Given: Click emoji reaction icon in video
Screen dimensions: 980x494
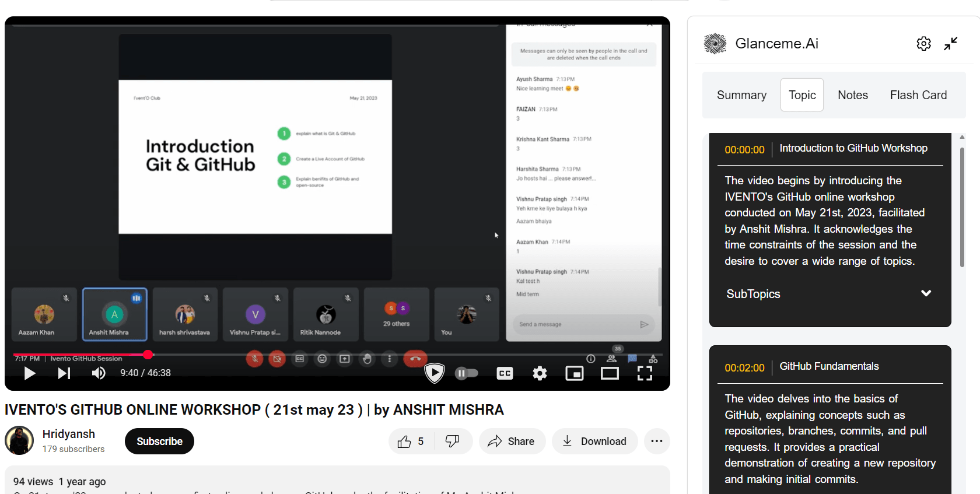Looking at the screenshot, I should click(x=322, y=359).
